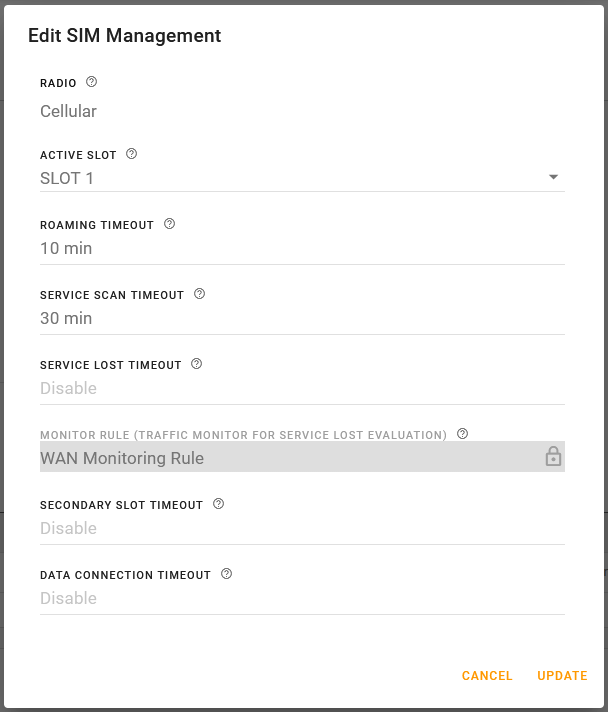Screen dimensions: 608x712
Task: Select the SLOT 1 dropdown value
Action: pyautogui.click(x=67, y=179)
